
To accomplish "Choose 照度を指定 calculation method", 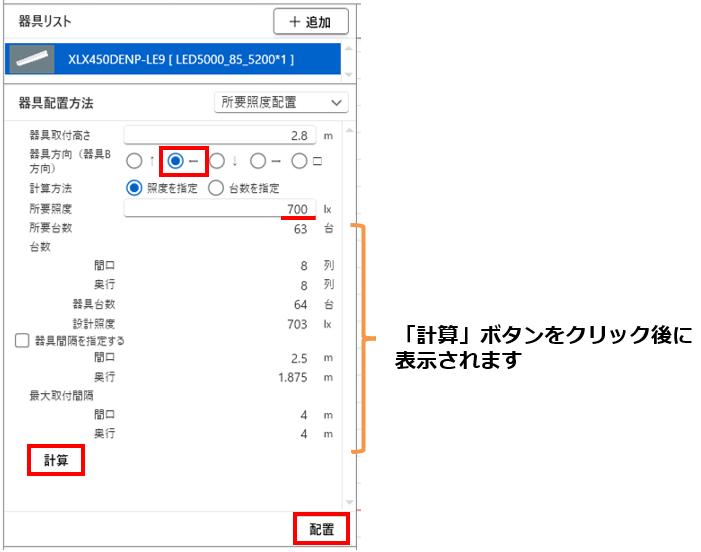I will click(135, 187).
